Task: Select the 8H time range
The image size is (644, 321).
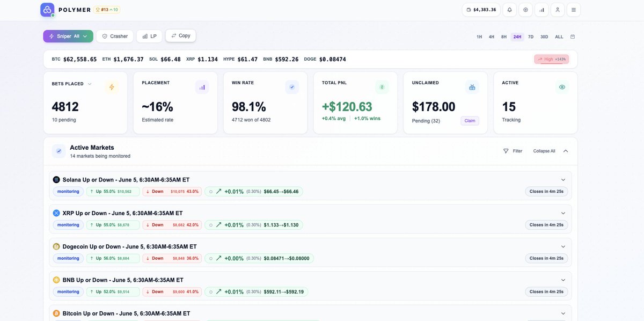Action: 504,37
